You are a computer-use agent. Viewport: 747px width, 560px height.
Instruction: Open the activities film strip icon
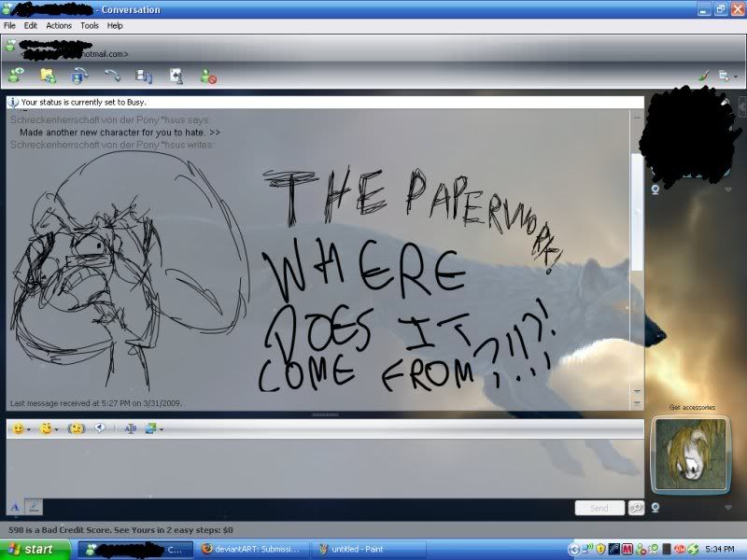(145, 76)
